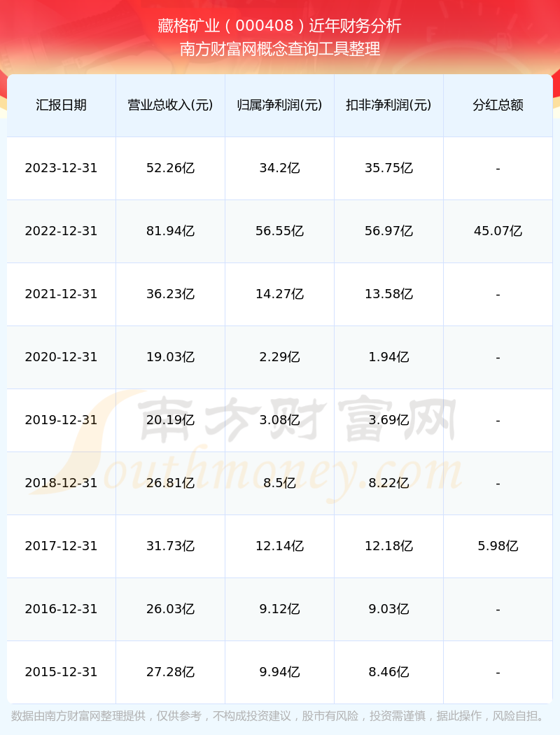The width and height of the screenshot is (560, 735).
Task: Click the date cell 2018-12-31
Action: tap(62, 483)
